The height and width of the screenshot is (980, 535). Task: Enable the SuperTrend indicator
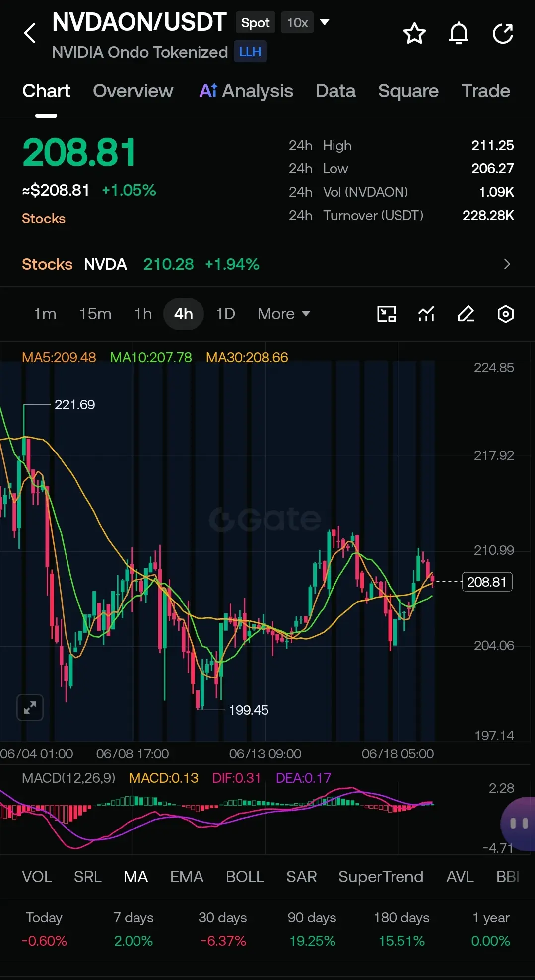[381, 877]
